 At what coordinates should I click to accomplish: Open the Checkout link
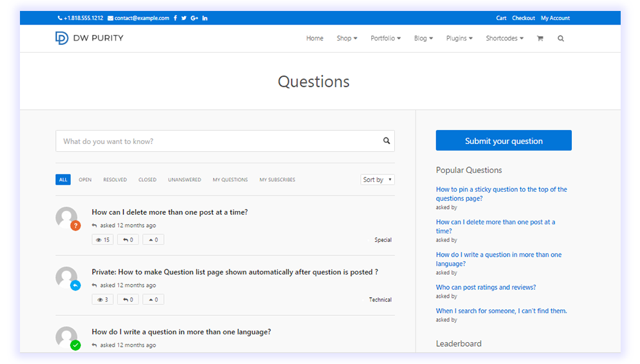pyautogui.click(x=524, y=18)
